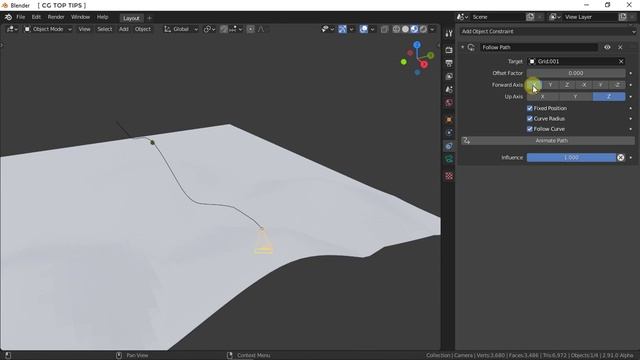This screenshot has width=640, height=360.
Task: Open the pivot point dropdown
Action: click(x=209, y=29)
